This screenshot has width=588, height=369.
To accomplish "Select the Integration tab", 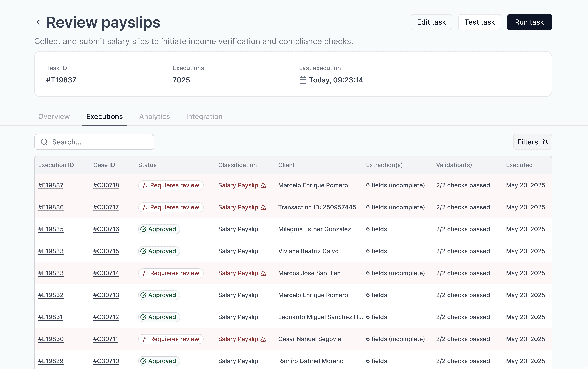I will [204, 116].
